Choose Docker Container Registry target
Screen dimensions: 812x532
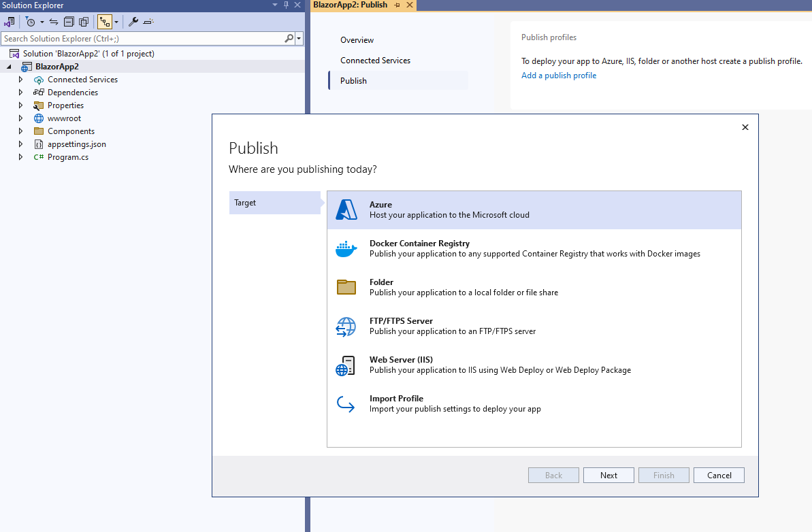click(x=534, y=249)
